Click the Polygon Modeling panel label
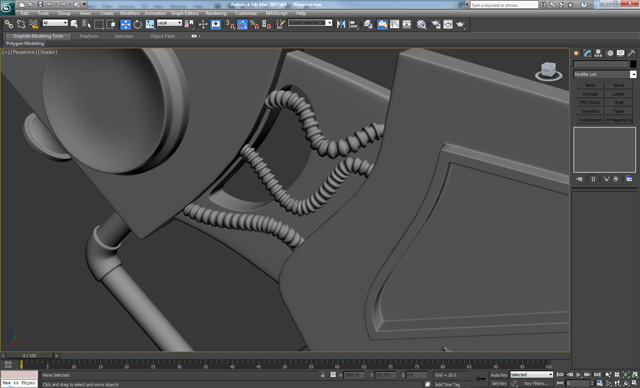640x388 pixels. 25,43
